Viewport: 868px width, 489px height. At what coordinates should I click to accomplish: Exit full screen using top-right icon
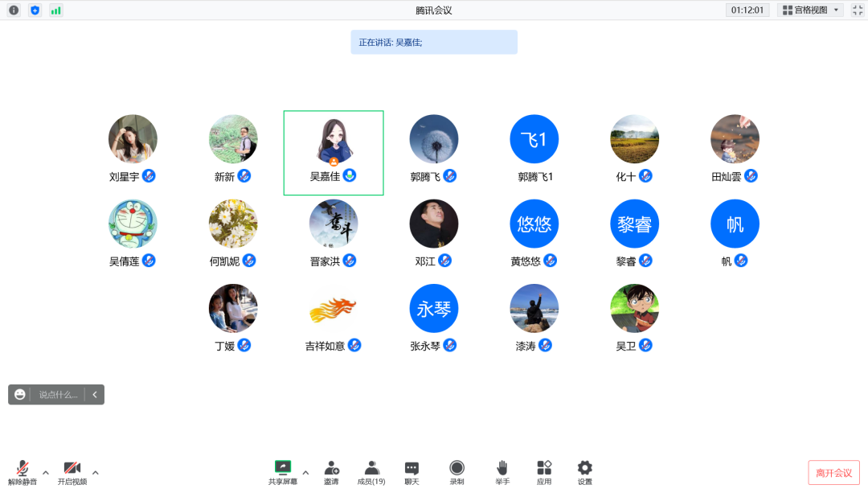pos(857,10)
